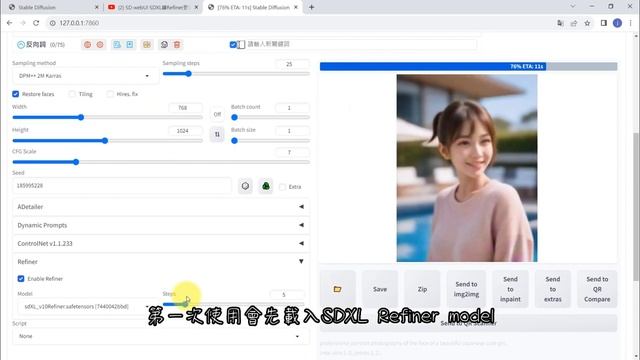Adjust the Sampling steps slider
640x360 pixels.
coord(236,74)
